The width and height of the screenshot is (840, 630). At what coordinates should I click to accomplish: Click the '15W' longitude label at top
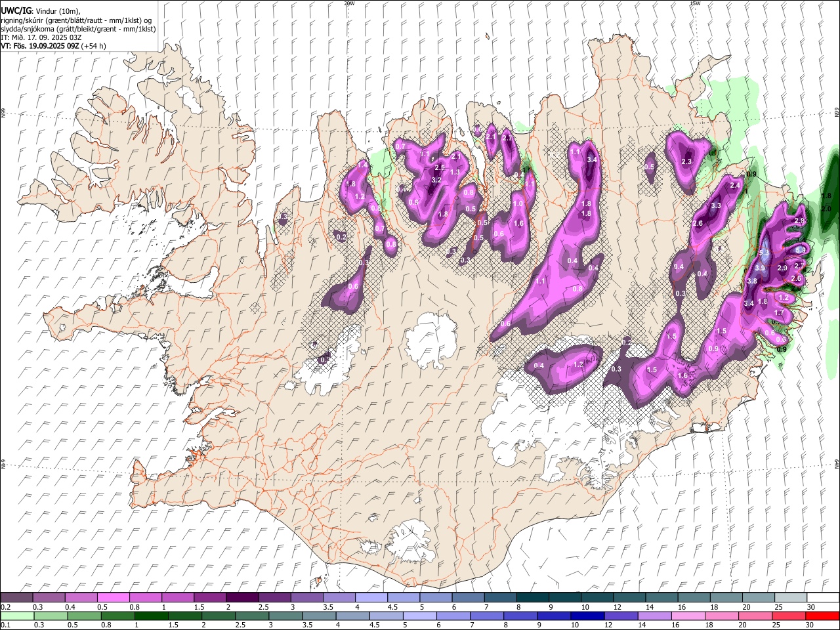point(694,3)
